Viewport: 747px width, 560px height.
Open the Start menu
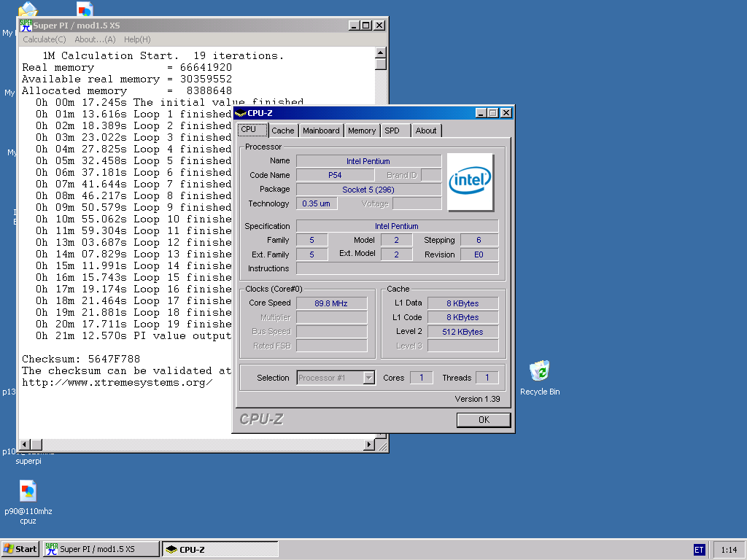20,549
